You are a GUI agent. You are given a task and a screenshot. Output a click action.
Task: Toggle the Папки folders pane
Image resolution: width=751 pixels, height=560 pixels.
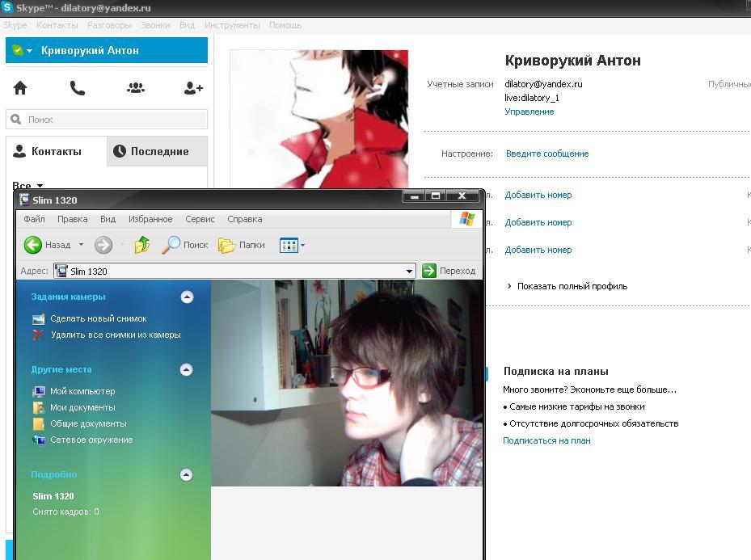tap(242, 245)
